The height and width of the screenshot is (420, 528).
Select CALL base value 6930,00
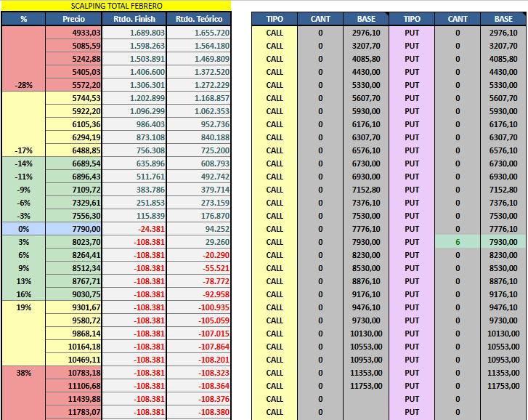point(366,177)
